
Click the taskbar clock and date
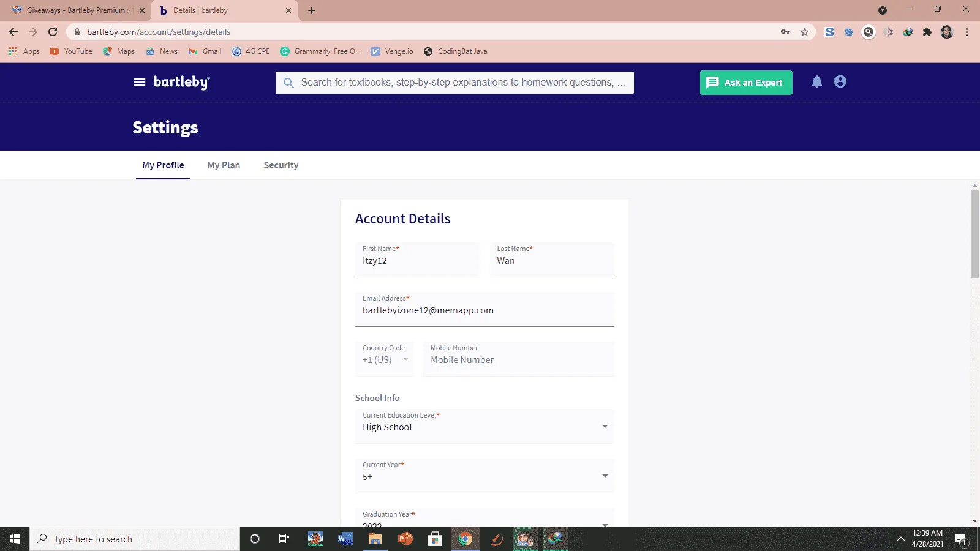(x=927, y=539)
